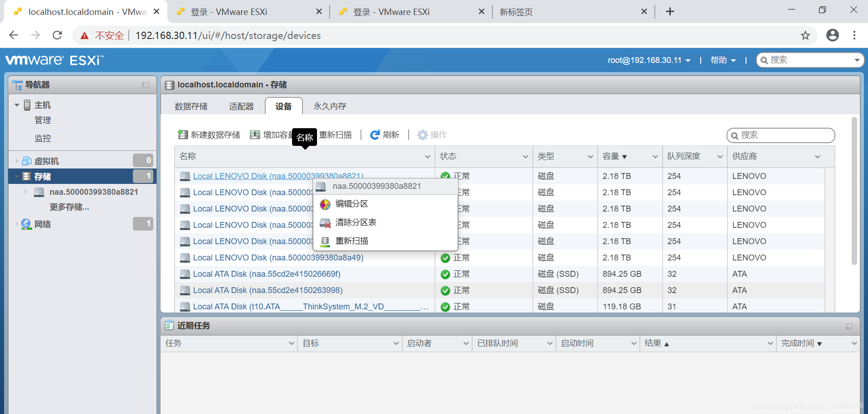Viewport: 868px width, 414px height.
Task: Click the New Datastore icon in the toolbar
Action: pyautogui.click(x=183, y=135)
